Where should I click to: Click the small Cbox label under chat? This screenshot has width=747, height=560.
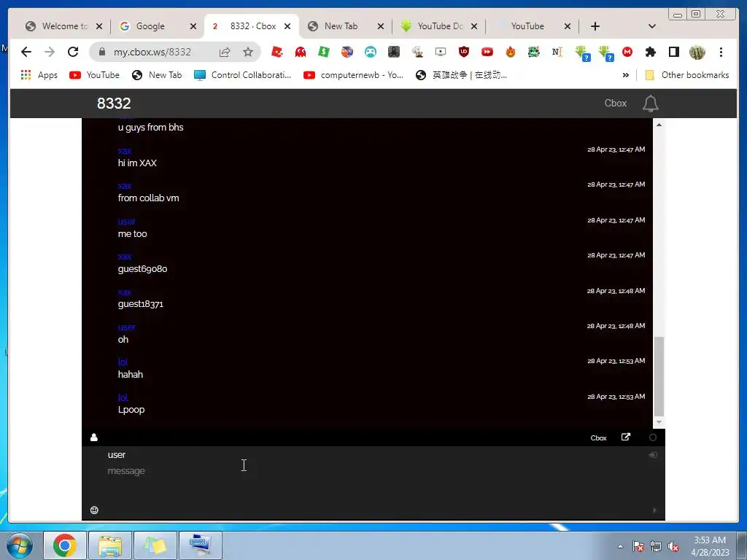point(598,438)
